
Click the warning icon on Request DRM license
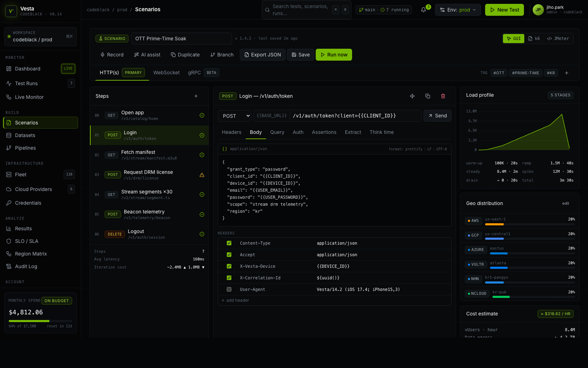click(202, 175)
